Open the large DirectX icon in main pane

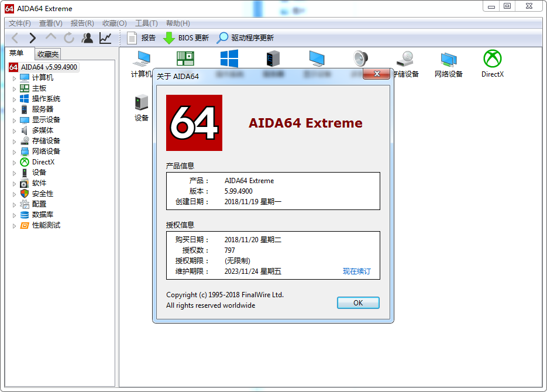pyautogui.click(x=493, y=64)
